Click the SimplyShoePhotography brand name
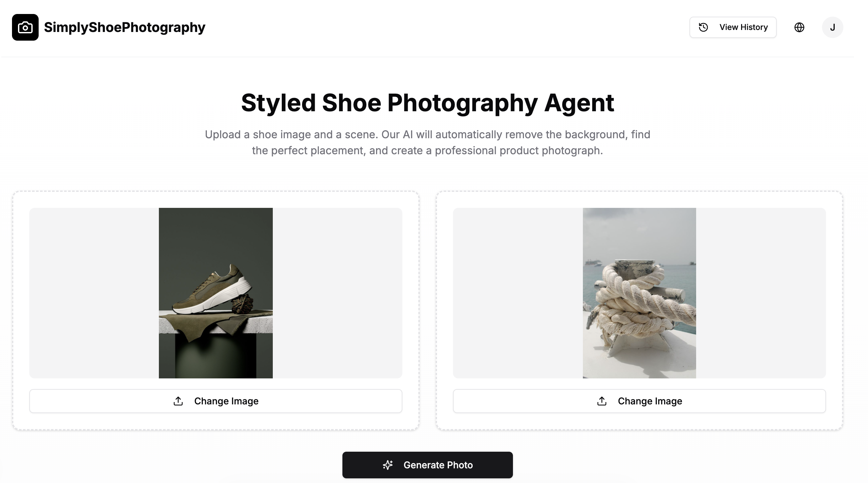 tap(124, 27)
